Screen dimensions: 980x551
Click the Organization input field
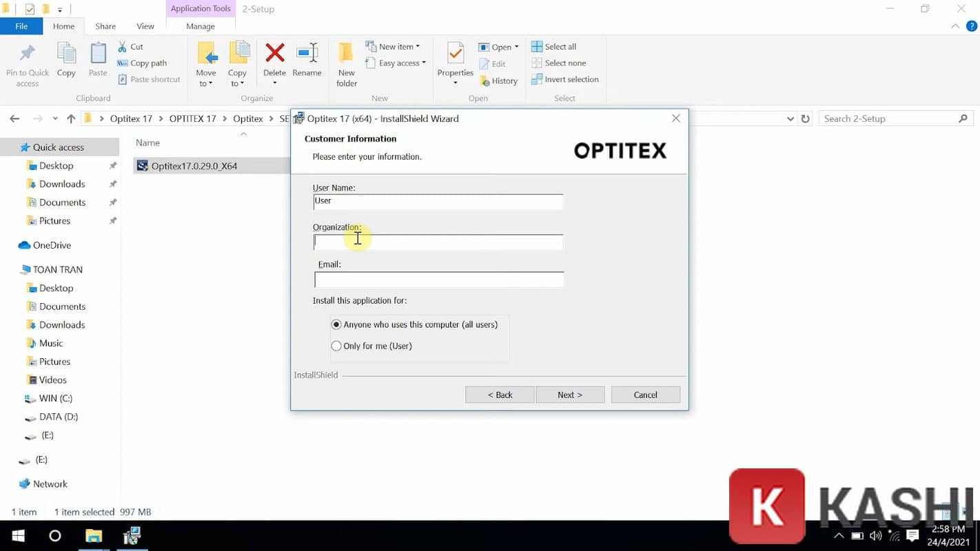pos(438,242)
